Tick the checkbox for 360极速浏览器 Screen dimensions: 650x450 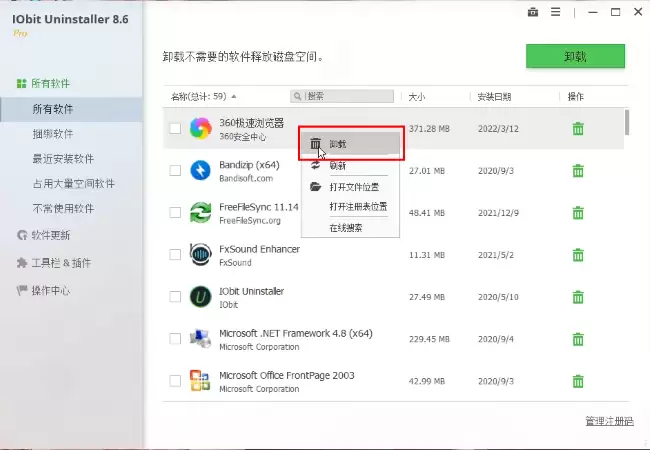coord(175,128)
